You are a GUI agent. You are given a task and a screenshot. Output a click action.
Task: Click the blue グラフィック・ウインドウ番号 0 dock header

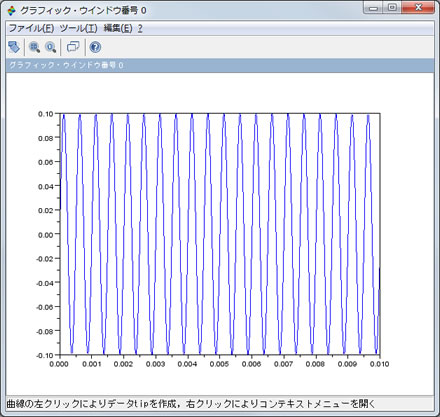coord(220,65)
